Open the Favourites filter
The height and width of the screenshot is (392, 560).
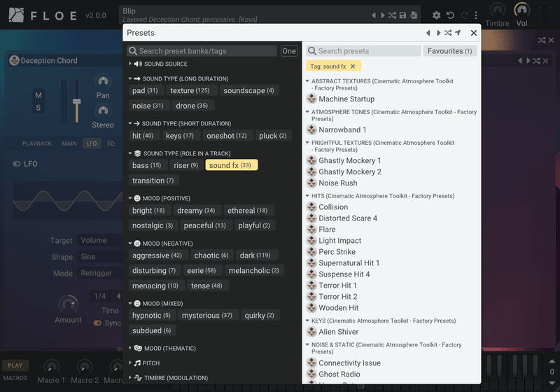(449, 50)
